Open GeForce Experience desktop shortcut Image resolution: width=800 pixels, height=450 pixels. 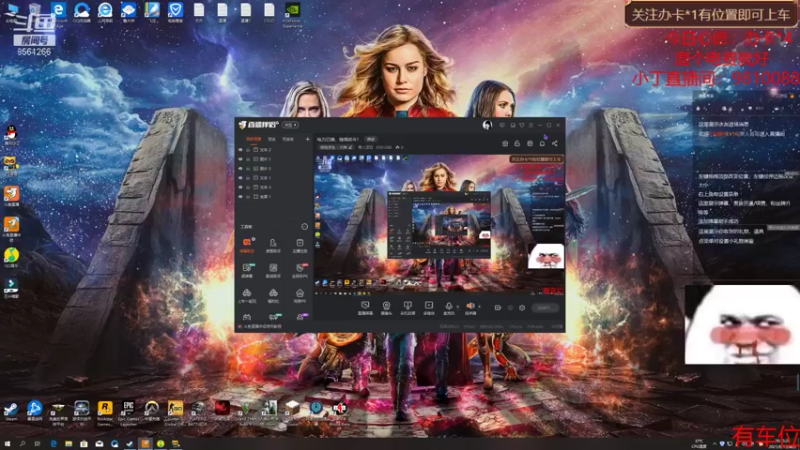click(x=292, y=14)
